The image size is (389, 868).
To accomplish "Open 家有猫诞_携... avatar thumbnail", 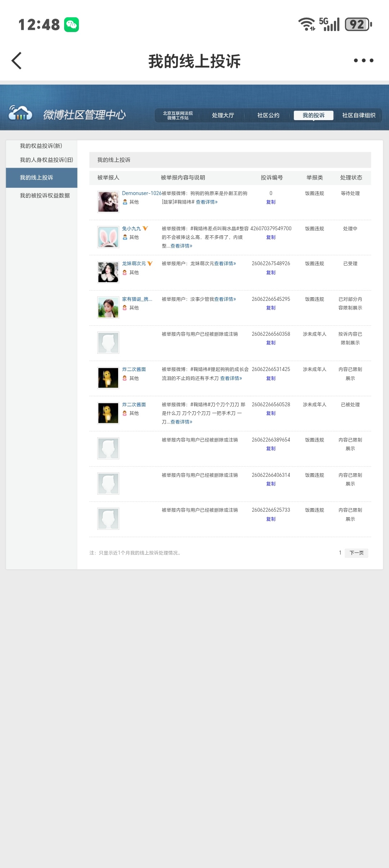I will 108,308.
